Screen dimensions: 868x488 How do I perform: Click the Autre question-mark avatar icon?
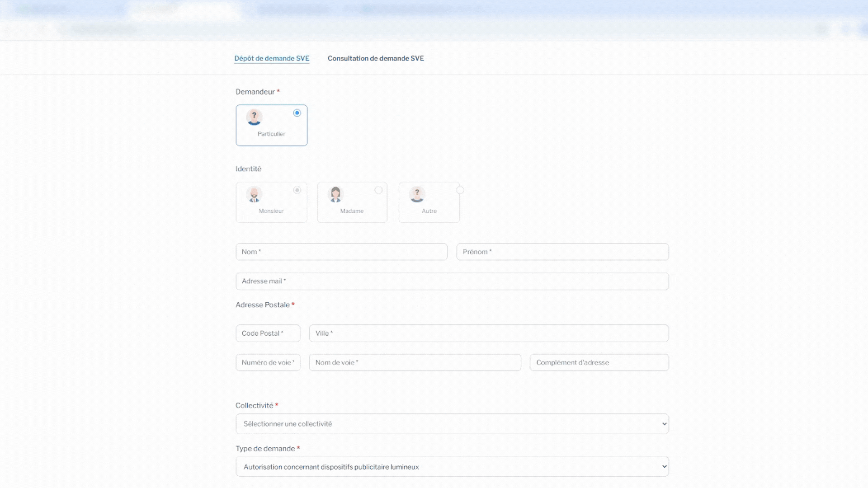coord(417,194)
